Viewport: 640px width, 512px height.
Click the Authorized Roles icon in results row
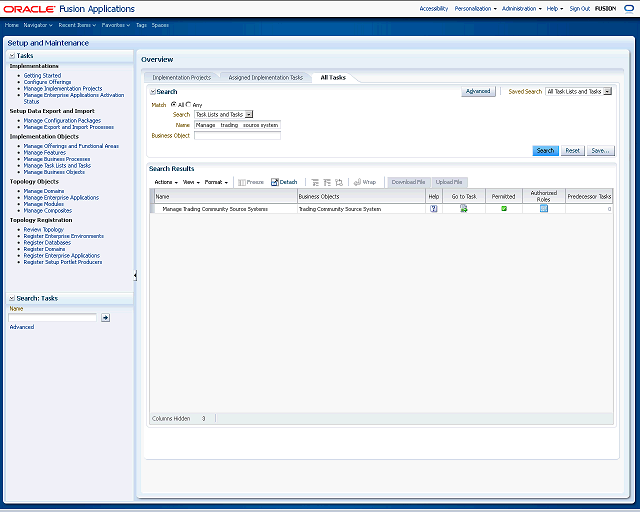[544, 209]
